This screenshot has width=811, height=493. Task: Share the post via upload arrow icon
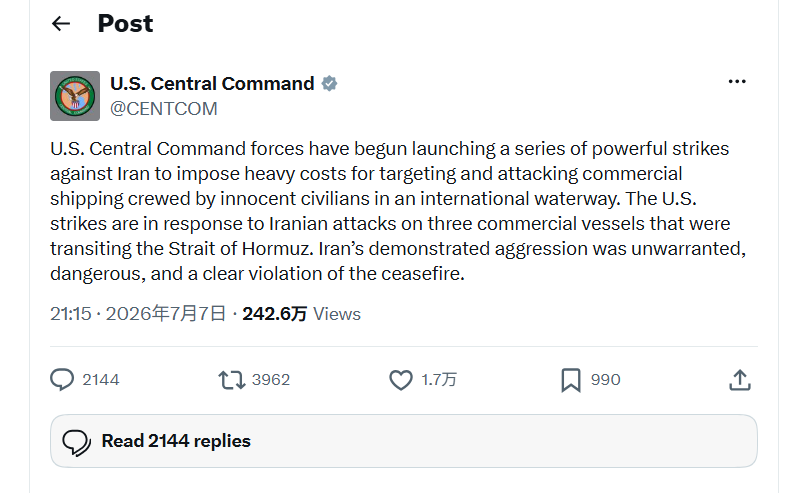pyautogui.click(x=740, y=380)
